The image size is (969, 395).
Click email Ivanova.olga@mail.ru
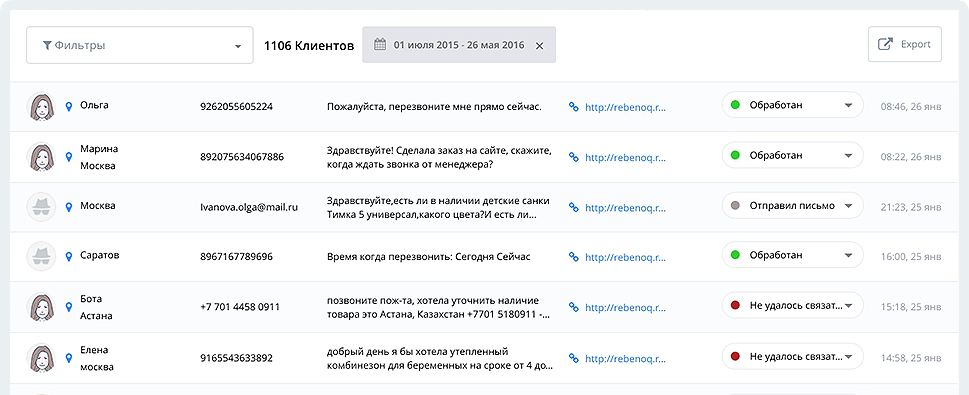(x=249, y=207)
